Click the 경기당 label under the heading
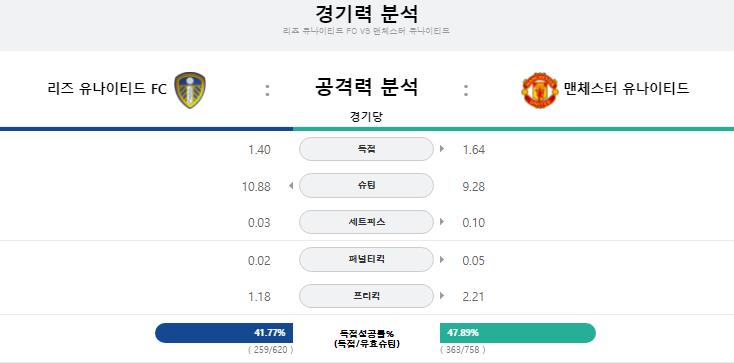Viewport: 734px width, 363px height. [x=367, y=117]
